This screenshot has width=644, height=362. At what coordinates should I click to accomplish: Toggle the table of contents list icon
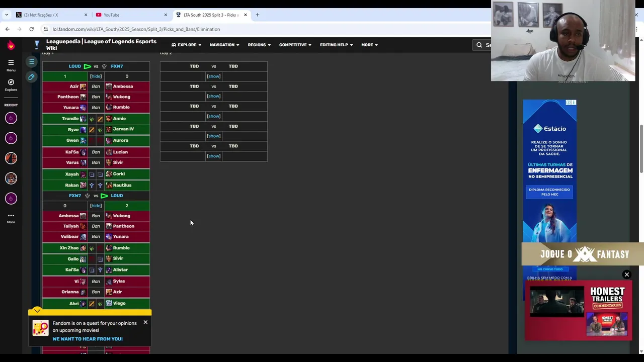tap(31, 62)
